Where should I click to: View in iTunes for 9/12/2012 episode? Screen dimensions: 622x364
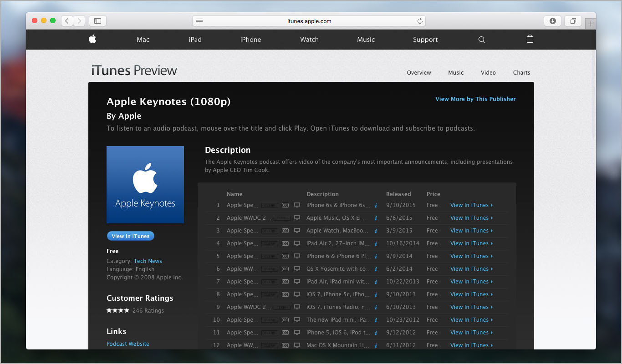point(471,333)
